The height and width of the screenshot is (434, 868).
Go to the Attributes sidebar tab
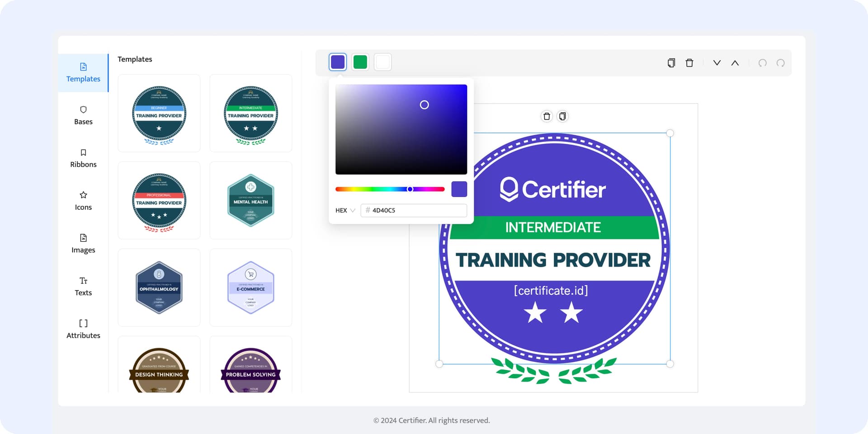(x=83, y=329)
